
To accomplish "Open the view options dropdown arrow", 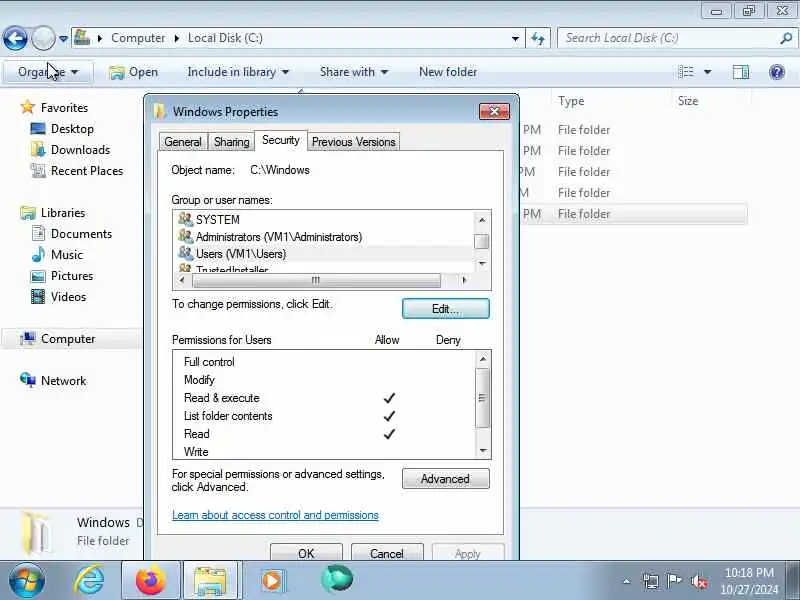I will [x=707, y=72].
